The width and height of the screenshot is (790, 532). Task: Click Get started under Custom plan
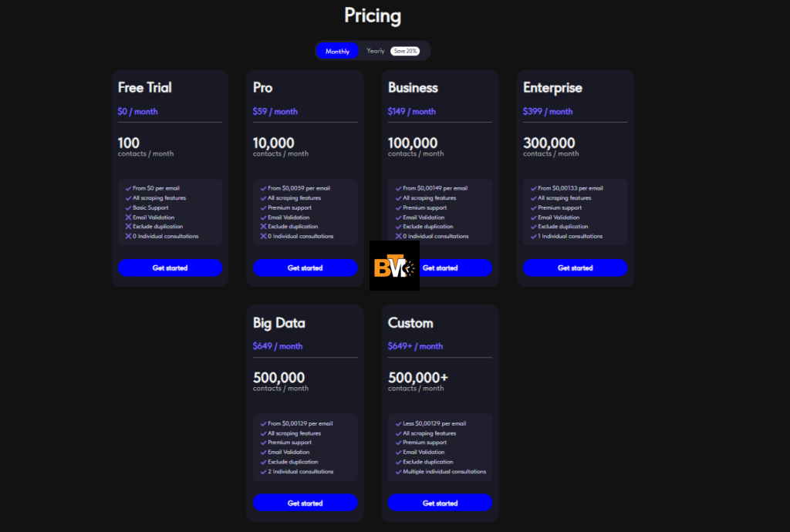pyautogui.click(x=440, y=503)
